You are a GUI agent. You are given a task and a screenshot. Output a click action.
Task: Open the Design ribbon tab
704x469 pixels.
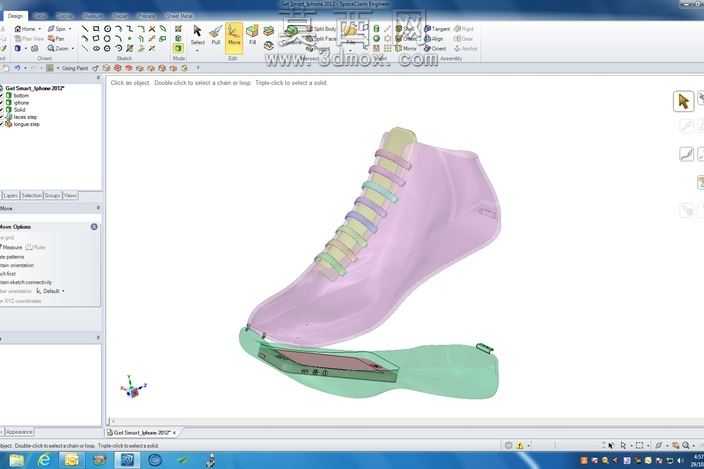[15, 16]
